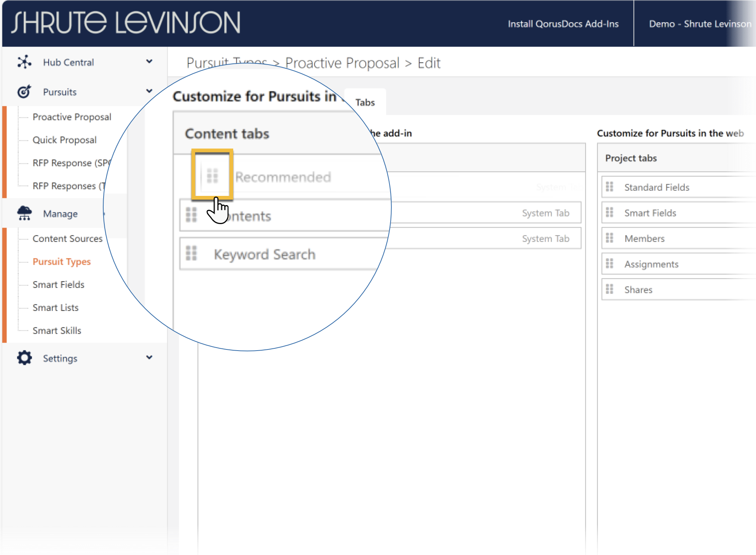
Task: Open Smart Lists in sidebar
Action: coord(56,308)
